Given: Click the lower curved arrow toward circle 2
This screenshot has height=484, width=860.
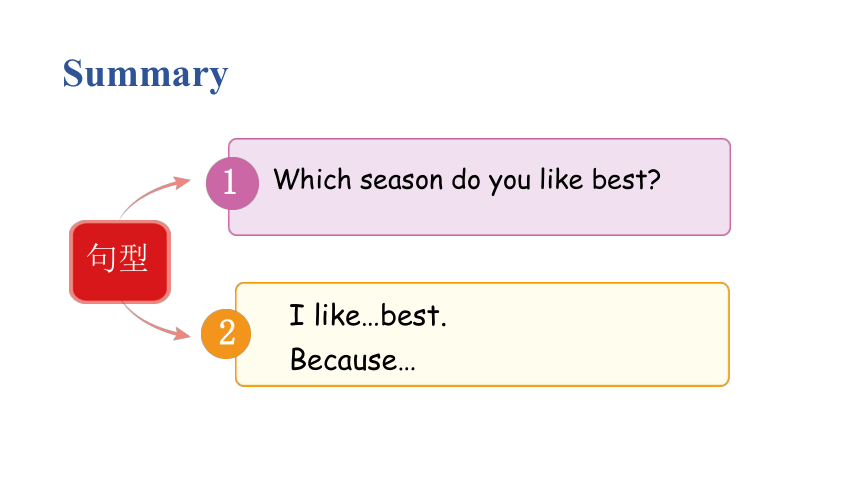Looking at the screenshot, I should click(x=156, y=321).
